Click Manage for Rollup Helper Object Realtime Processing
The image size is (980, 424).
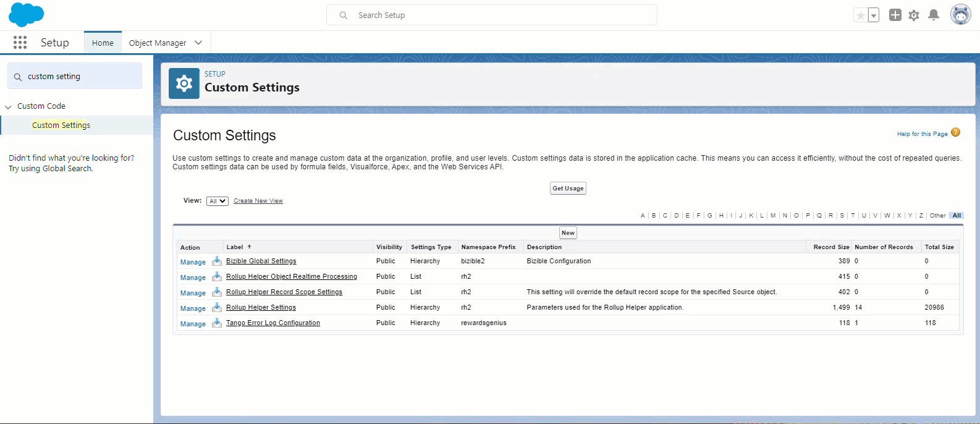click(193, 278)
